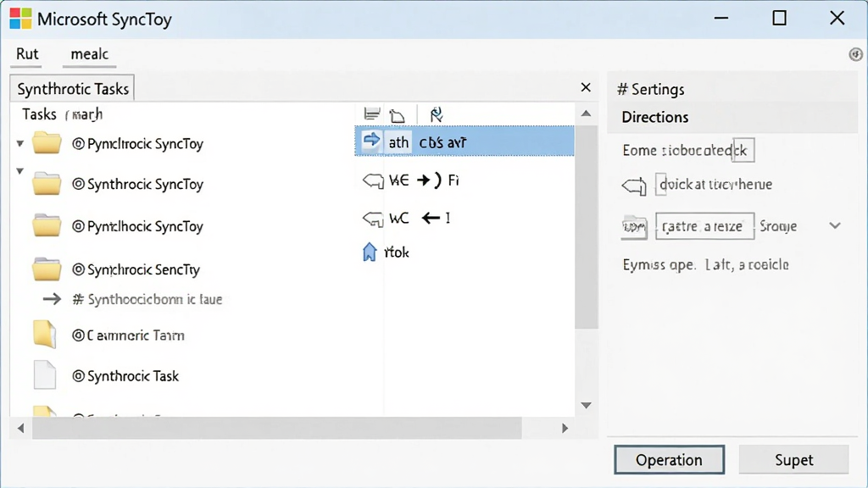This screenshot has width=868, height=488.
Task: Click the Directions section heading
Action: pyautogui.click(x=655, y=117)
